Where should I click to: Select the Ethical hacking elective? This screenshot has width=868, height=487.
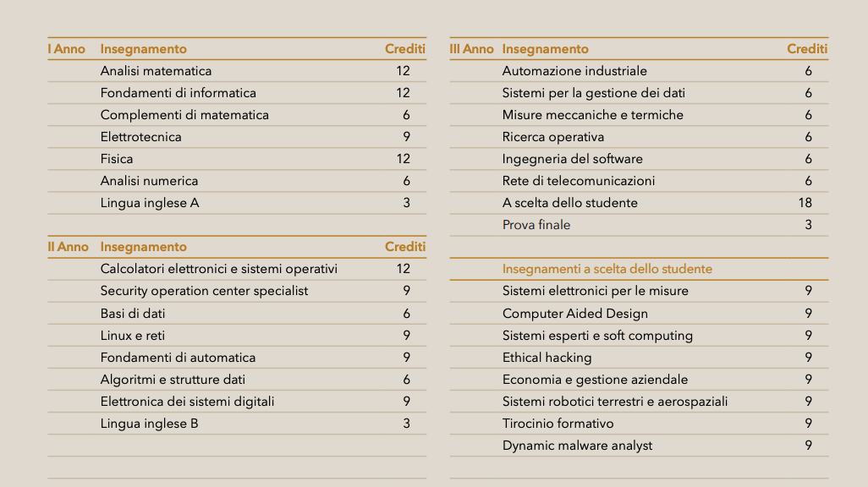[547, 358]
